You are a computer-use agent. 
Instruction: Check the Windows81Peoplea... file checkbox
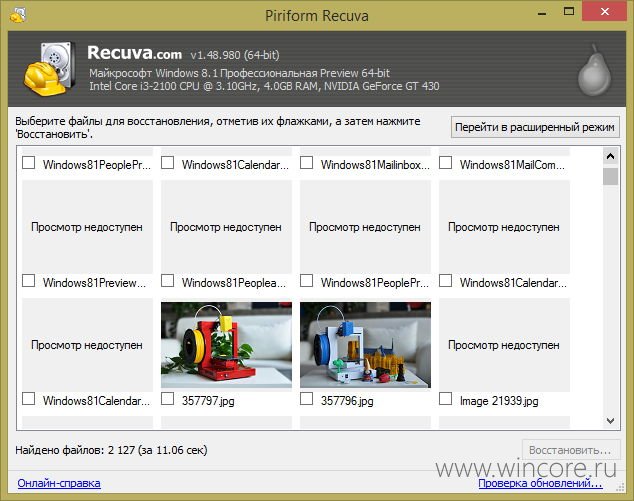[x=167, y=281]
